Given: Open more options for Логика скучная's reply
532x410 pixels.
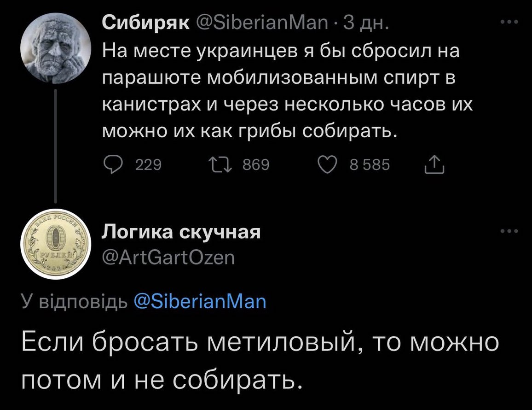Looking at the screenshot, I should pos(509,232).
